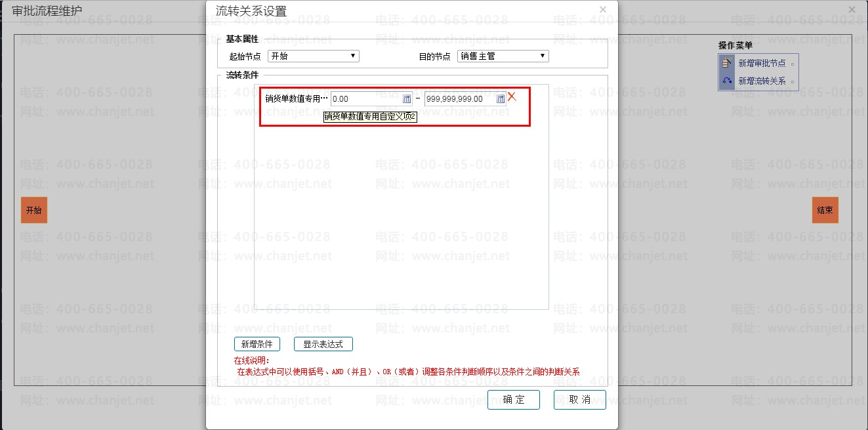
Task: Confirm the dialog with 确定
Action: [x=514, y=400]
